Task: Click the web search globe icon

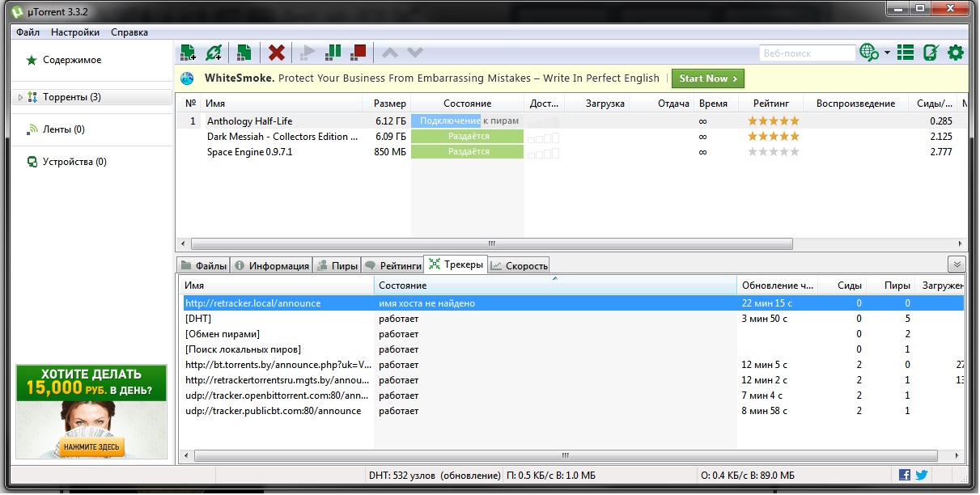Action: tap(869, 53)
